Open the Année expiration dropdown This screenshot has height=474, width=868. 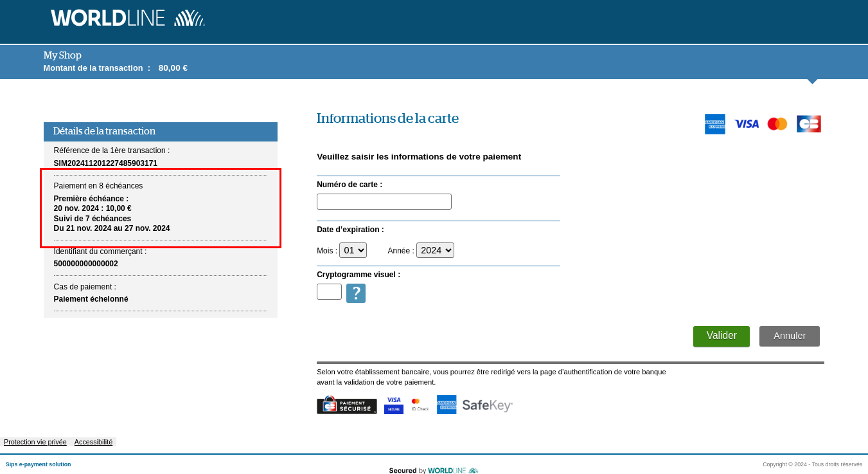[435, 250]
